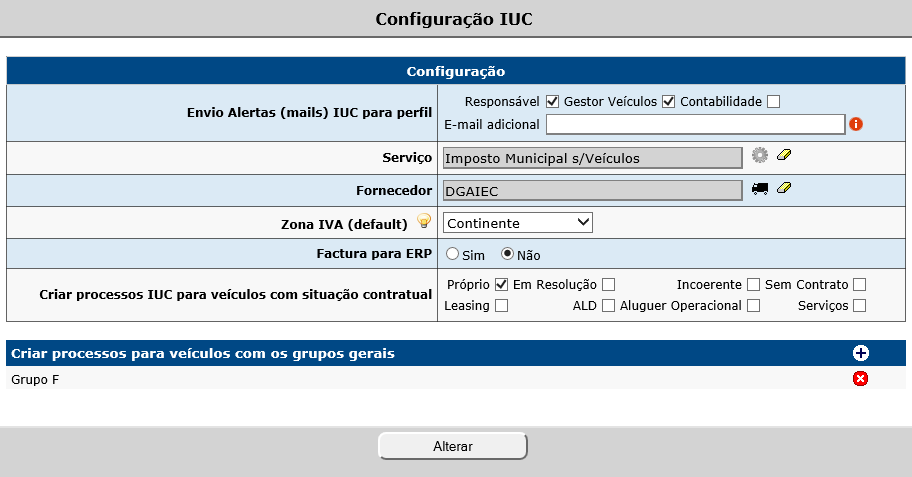Open the Zona IVA Continente dropdown

(x=518, y=223)
